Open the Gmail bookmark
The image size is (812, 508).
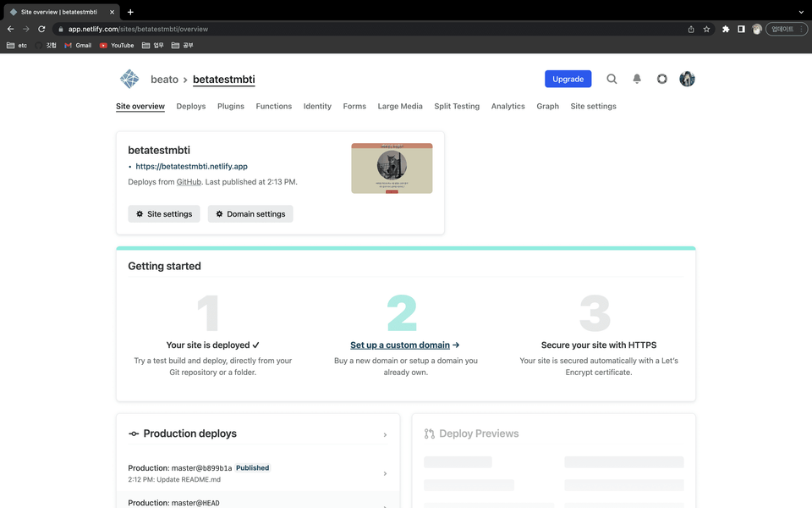click(x=78, y=45)
